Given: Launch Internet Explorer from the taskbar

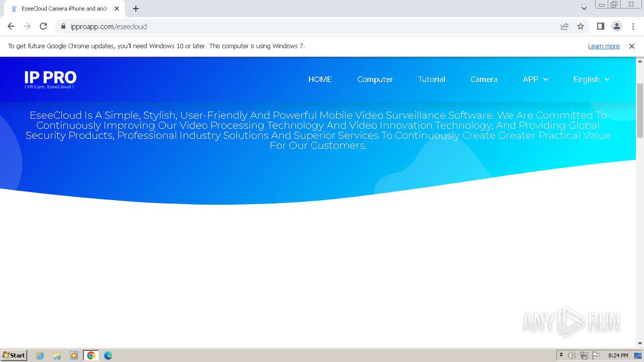Looking at the screenshot, I should (x=40, y=355).
